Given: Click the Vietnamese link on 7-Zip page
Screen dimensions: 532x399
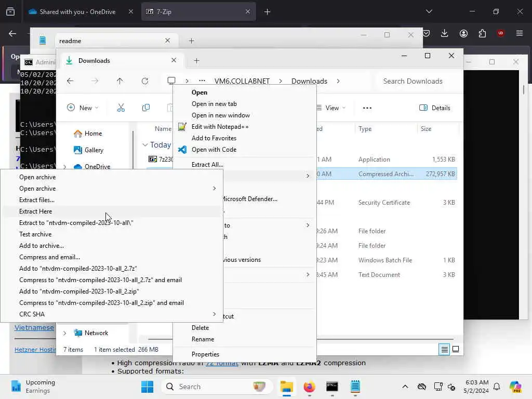Looking at the screenshot, I should pos(34,328).
